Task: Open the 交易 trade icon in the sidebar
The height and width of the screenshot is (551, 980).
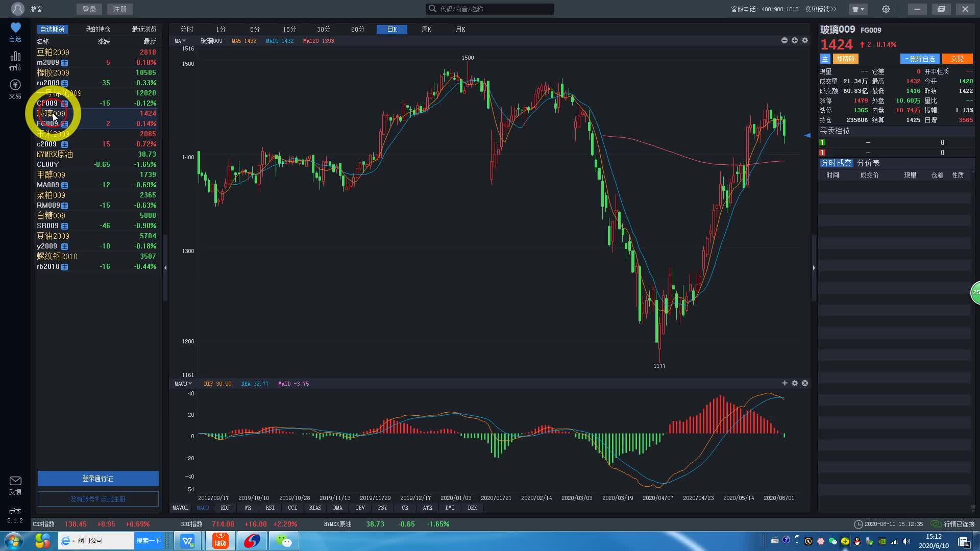Action: (x=15, y=89)
